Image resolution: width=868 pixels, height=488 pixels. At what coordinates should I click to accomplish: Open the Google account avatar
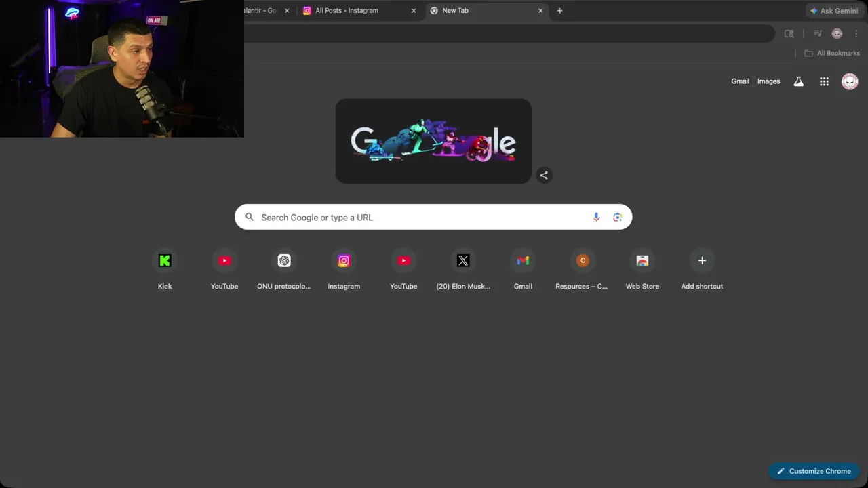click(850, 81)
